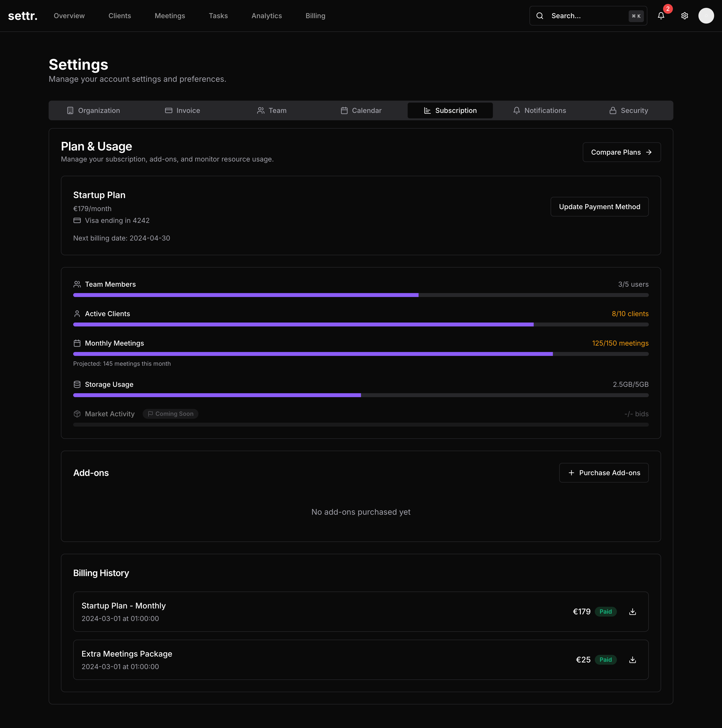Click the ⌘K shortcut badge
722x728 pixels.
point(636,16)
